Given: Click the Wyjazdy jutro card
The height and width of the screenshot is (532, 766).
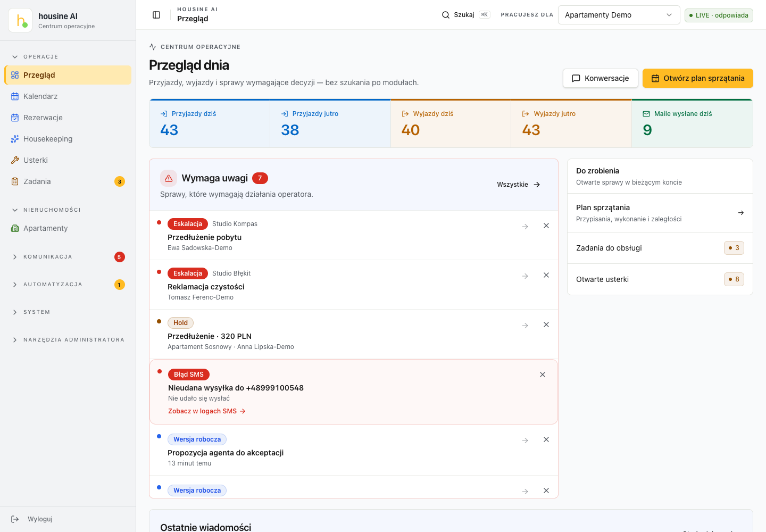Looking at the screenshot, I should 571,123.
